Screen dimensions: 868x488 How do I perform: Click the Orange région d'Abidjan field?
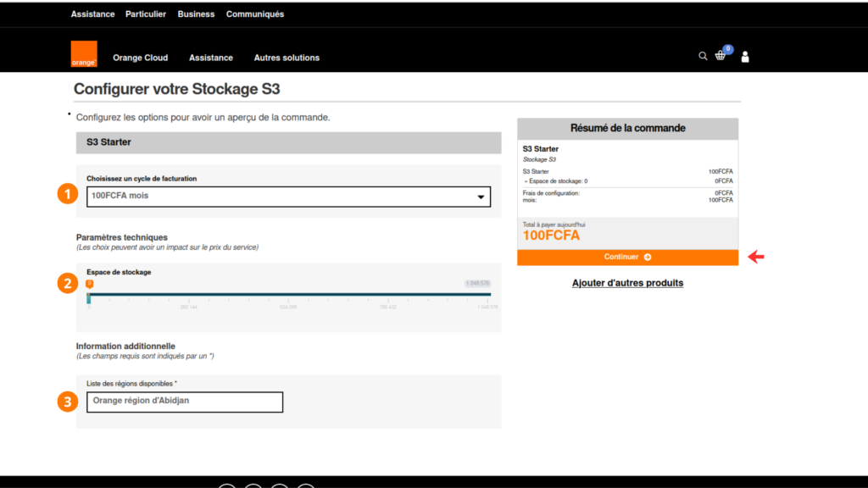(x=185, y=402)
